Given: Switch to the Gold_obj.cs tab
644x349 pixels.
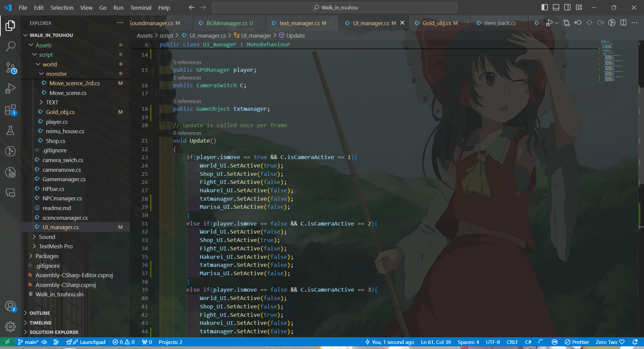Looking at the screenshot, I should [439, 23].
